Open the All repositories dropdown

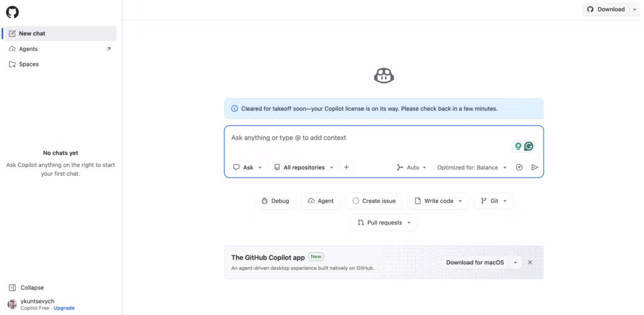(x=304, y=168)
